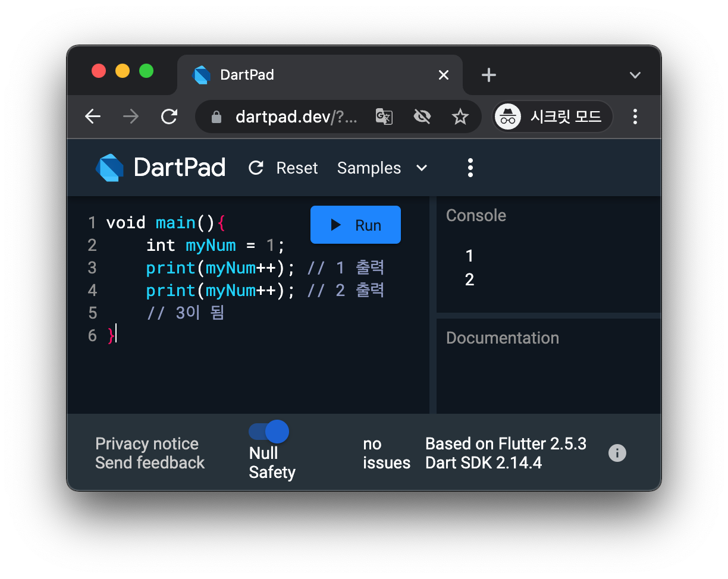Click the closing brace on line 6

111,335
